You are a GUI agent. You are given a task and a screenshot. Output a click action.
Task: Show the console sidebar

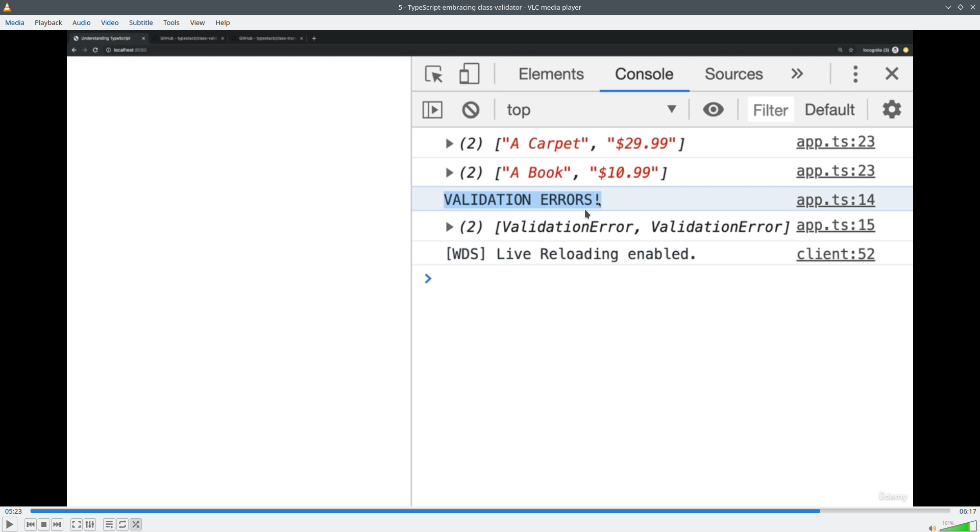[433, 110]
